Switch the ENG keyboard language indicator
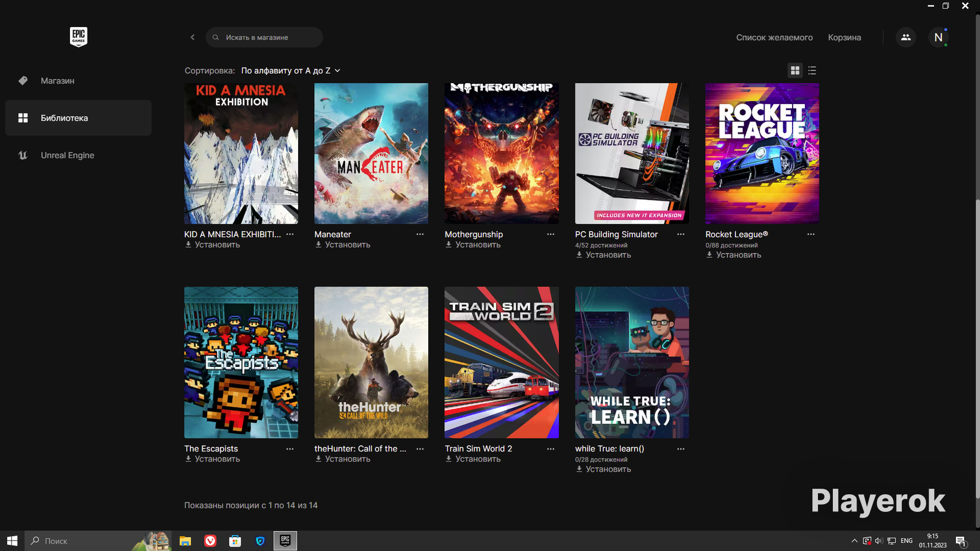This screenshot has width=980, height=551. click(907, 541)
